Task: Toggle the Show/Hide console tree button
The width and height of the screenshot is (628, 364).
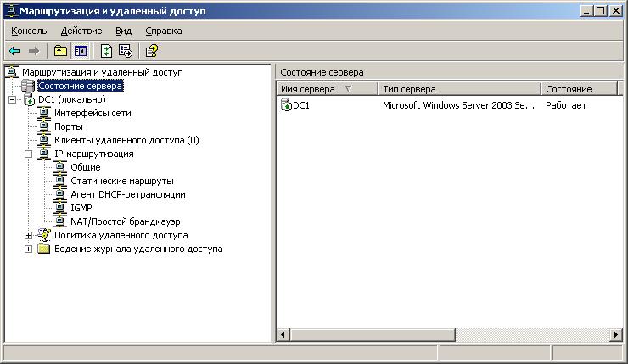Action: point(81,51)
